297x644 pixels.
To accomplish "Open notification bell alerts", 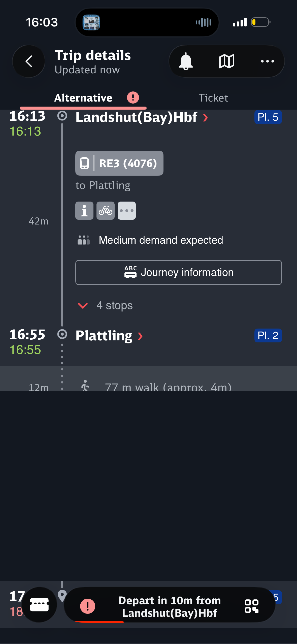I will [x=186, y=61].
